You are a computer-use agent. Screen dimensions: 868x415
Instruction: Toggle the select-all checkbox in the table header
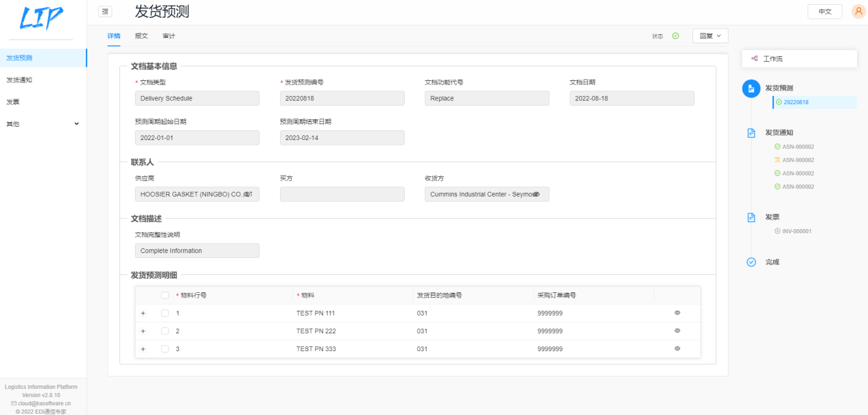pos(165,296)
